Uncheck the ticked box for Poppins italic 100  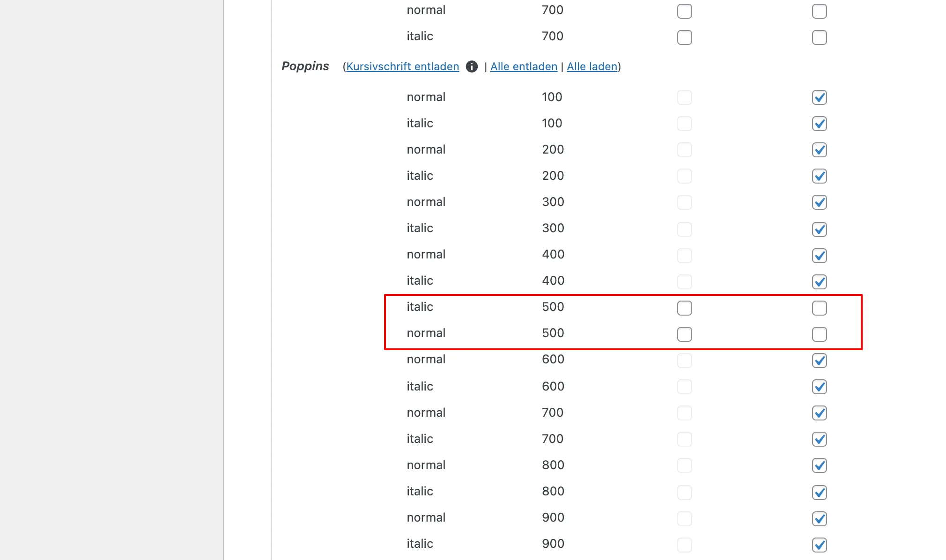[x=819, y=124]
